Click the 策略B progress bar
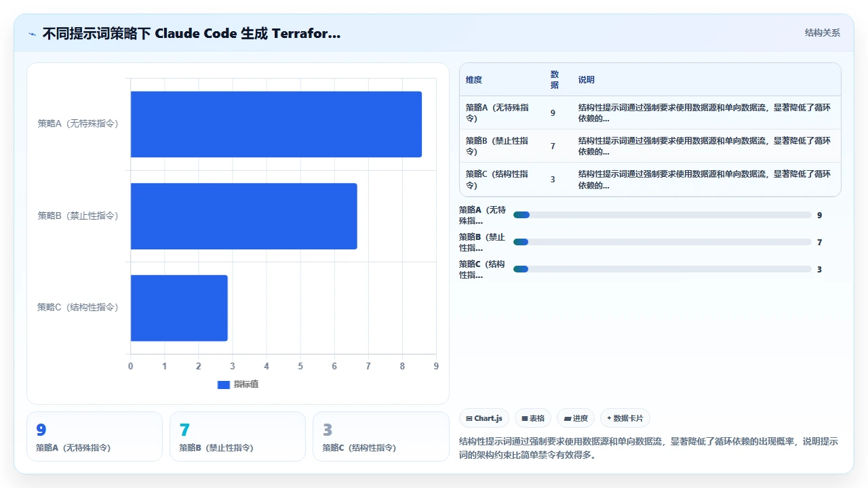Screen dimensions: 868x488 [x=663, y=242]
